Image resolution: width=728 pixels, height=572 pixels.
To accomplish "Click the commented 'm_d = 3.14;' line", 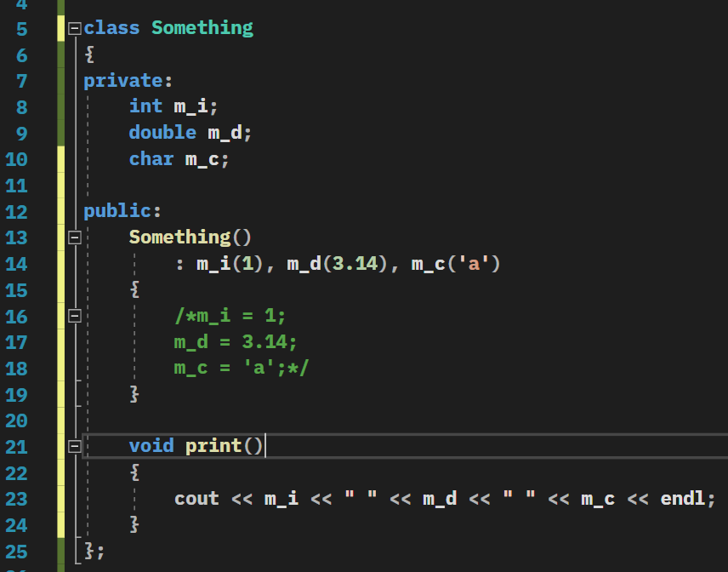I will [236, 342].
